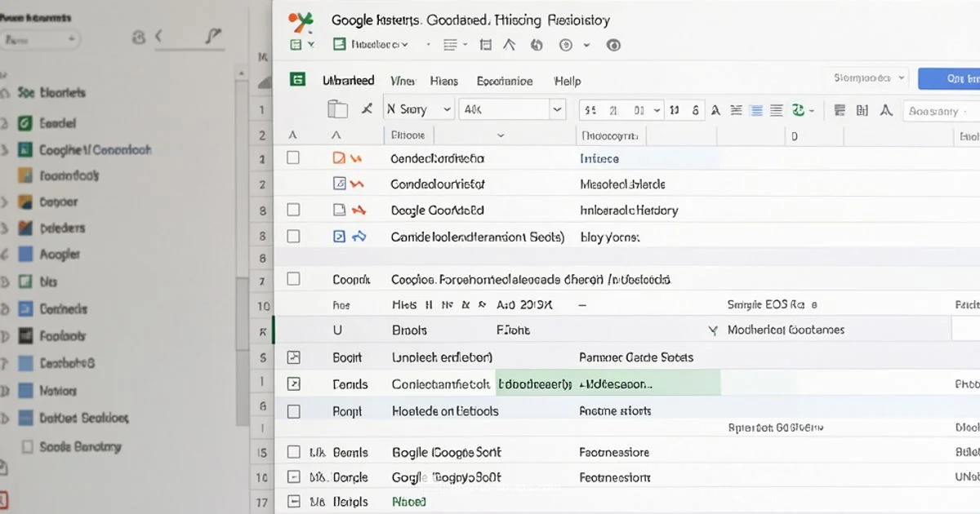The width and height of the screenshot is (980, 514).
Task: Open the Hians menu
Action: tap(443, 81)
